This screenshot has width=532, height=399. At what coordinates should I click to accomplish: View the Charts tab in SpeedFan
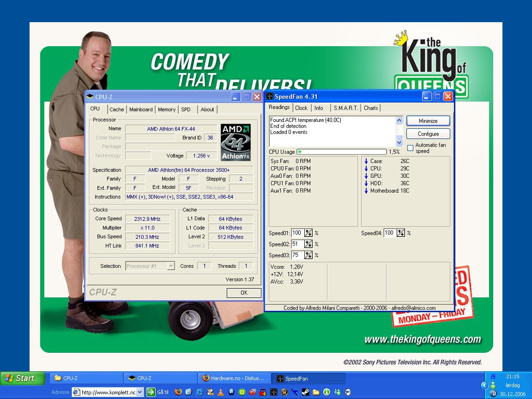371,108
